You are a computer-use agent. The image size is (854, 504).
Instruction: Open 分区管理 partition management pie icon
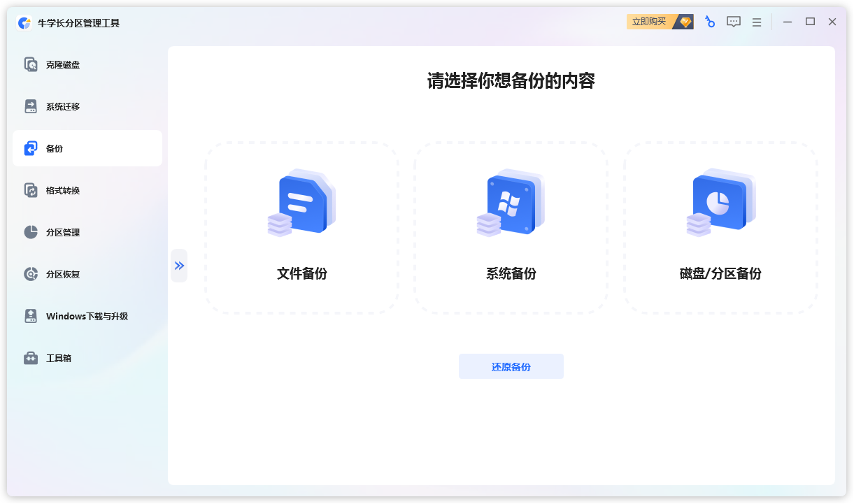tap(31, 232)
